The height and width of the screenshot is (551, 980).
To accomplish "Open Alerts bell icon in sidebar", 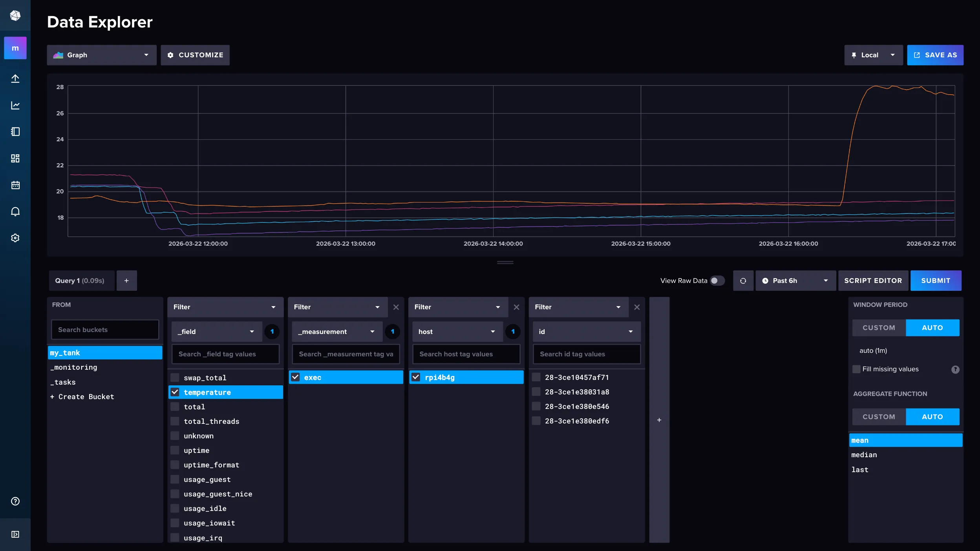I will (x=15, y=212).
